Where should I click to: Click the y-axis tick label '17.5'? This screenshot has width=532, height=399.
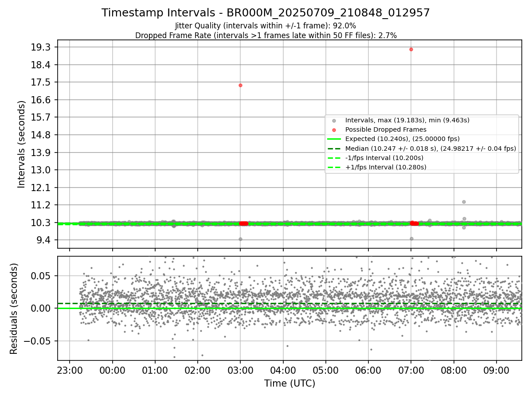click(x=42, y=82)
